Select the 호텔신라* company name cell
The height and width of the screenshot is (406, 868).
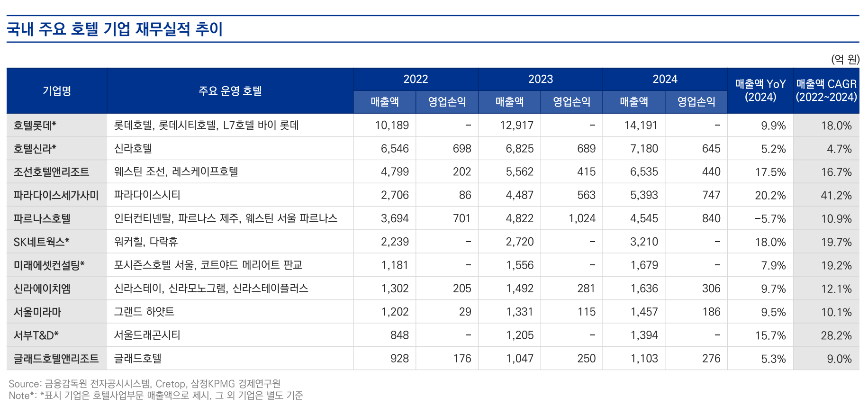35,149
